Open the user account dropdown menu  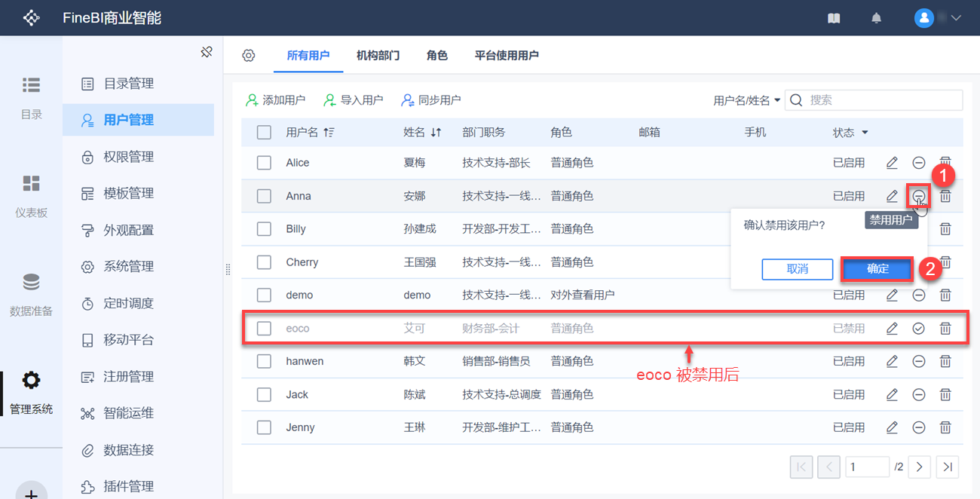click(939, 18)
